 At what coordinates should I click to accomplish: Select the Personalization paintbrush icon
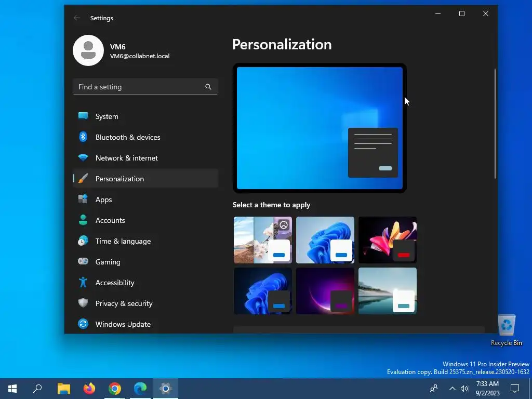(x=83, y=179)
